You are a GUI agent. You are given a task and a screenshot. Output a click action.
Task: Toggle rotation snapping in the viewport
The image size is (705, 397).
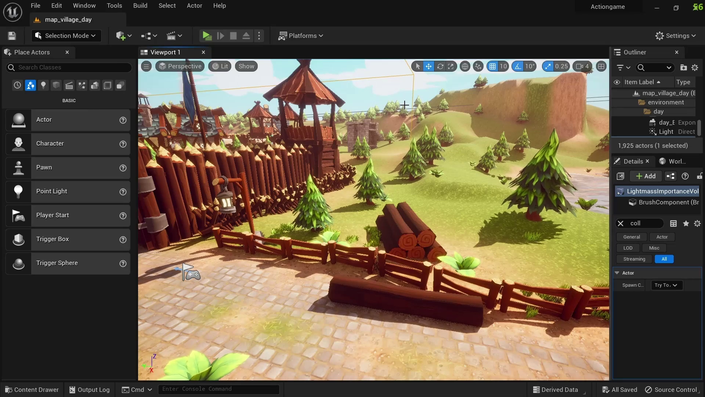(x=518, y=66)
